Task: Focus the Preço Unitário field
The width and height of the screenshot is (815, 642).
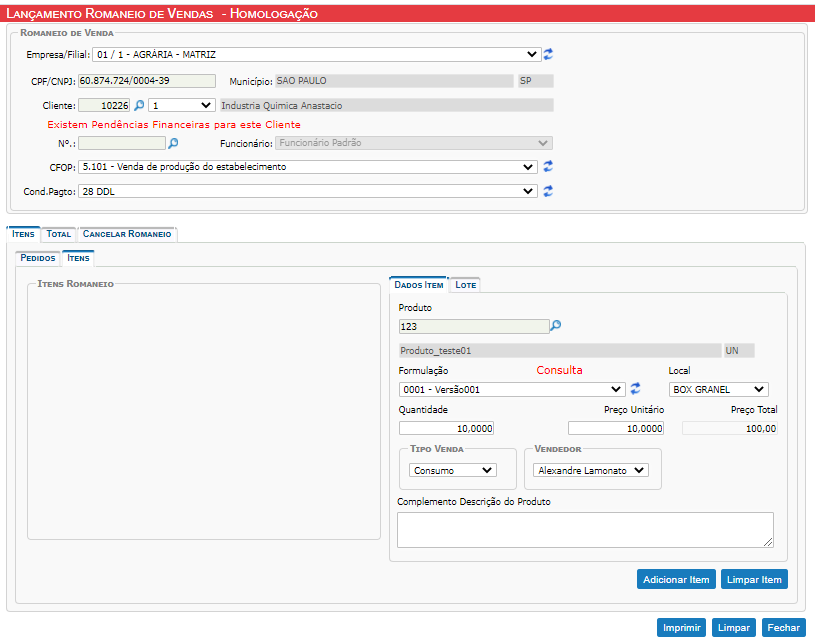Action: pyautogui.click(x=616, y=428)
